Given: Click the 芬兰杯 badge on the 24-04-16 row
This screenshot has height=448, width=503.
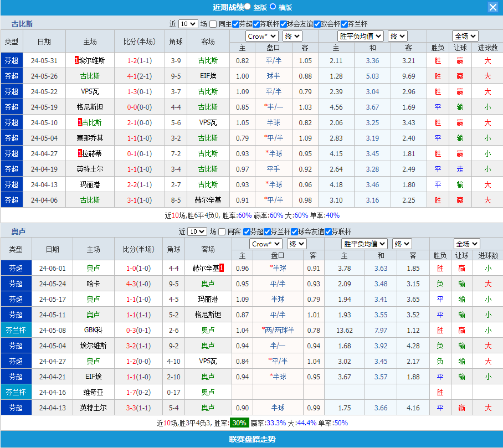Looking at the screenshot, I should pyautogui.click(x=16, y=392).
